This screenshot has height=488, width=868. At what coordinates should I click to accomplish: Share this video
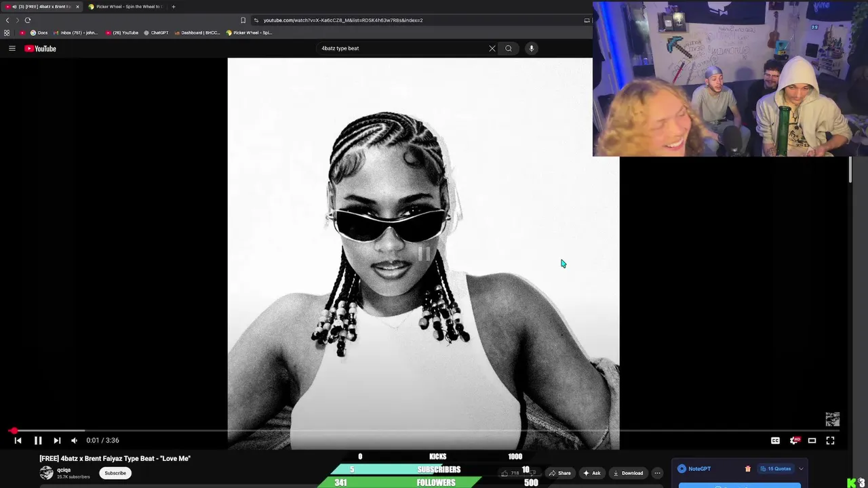(560, 473)
